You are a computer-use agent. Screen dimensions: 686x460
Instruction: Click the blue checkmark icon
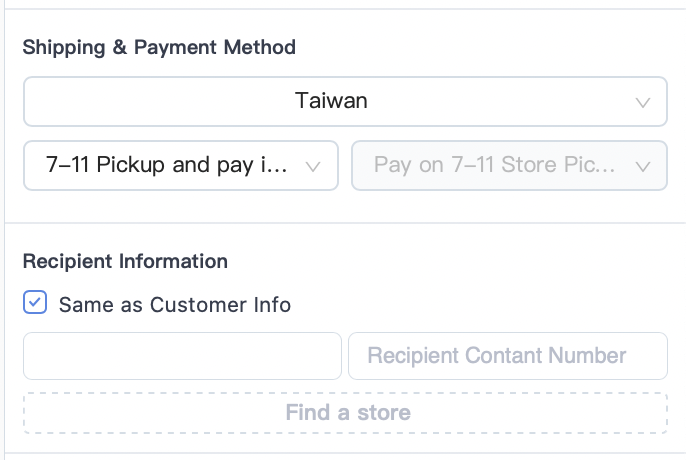tap(35, 302)
